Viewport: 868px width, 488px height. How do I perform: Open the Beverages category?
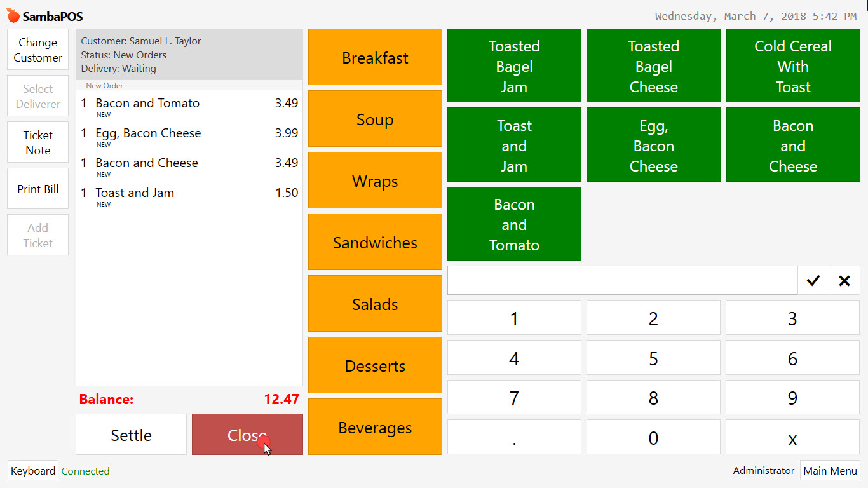374,427
